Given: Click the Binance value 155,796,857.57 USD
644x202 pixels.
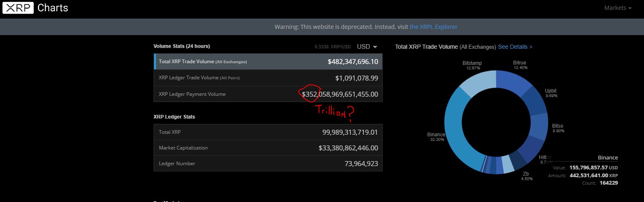Looking at the screenshot, I should point(594,168).
